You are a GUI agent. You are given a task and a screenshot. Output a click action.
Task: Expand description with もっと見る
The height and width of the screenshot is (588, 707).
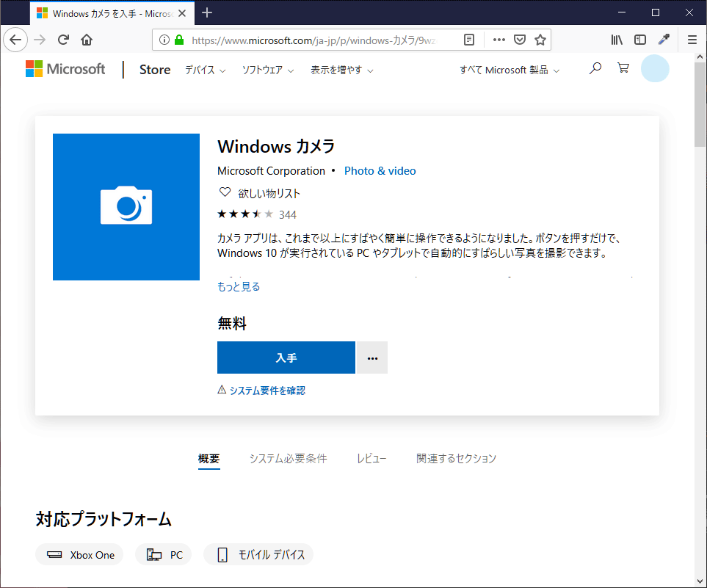(x=239, y=287)
